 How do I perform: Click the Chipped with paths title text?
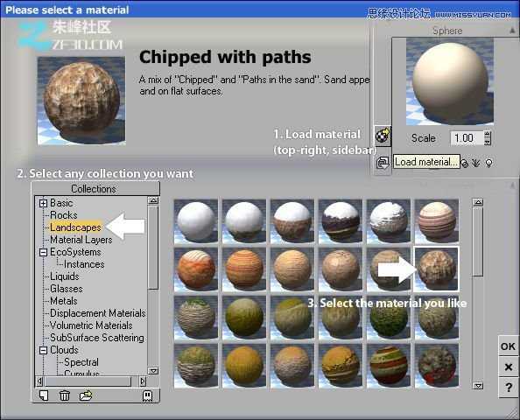coord(225,57)
